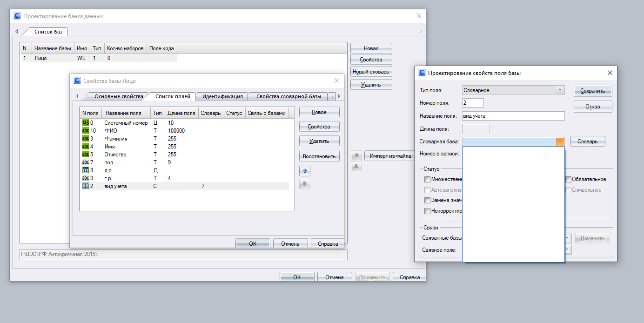Click Отмена in the Свойства базы Лицо dialog

point(290,243)
